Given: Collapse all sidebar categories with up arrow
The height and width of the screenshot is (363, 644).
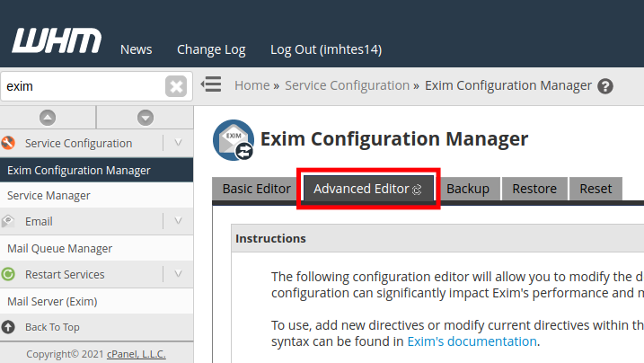Looking at the screenshot, I should pyautogui.click(x=48, y=117).
